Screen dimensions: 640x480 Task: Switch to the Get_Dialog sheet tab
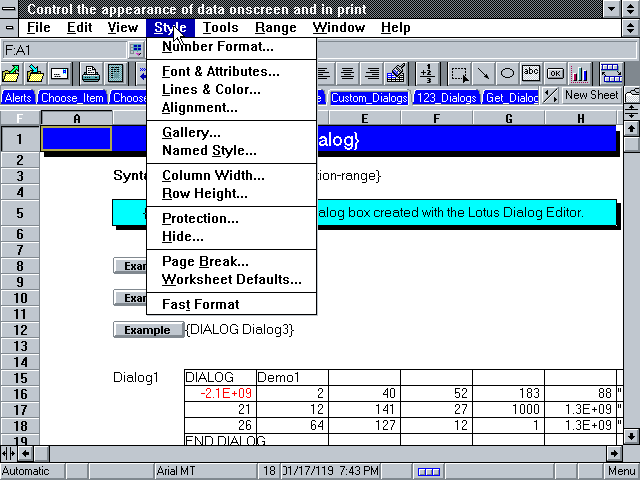511,98
